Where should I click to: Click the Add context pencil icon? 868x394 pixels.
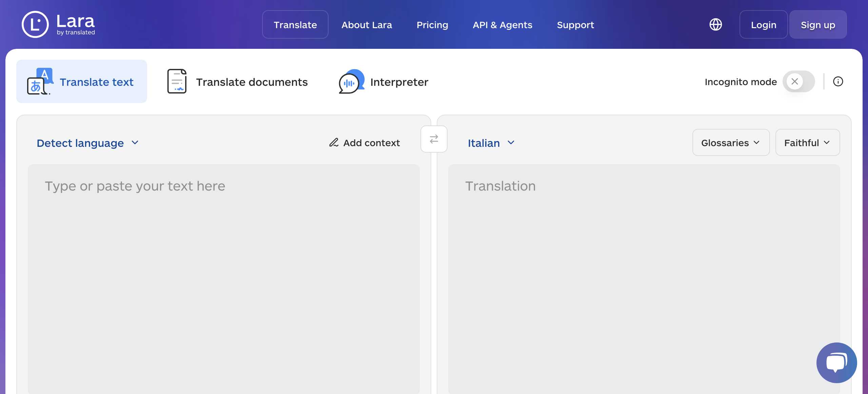coord(334,142)
